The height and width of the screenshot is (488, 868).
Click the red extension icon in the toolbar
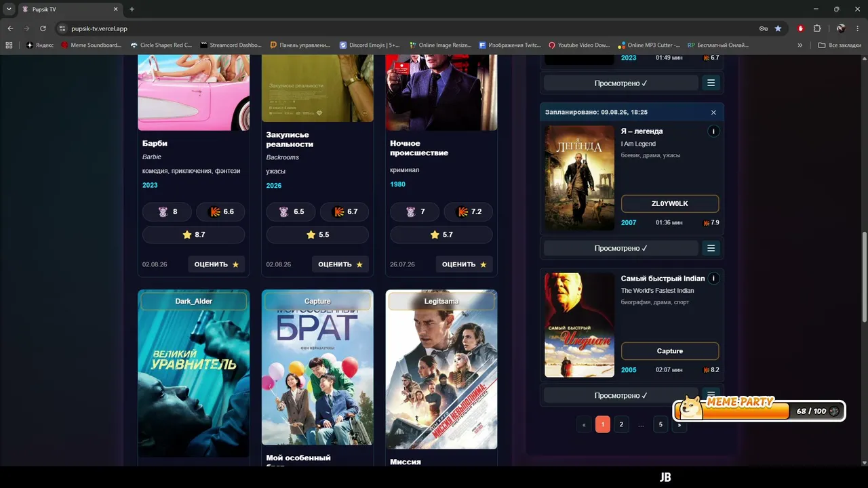(x=801, y=28)
